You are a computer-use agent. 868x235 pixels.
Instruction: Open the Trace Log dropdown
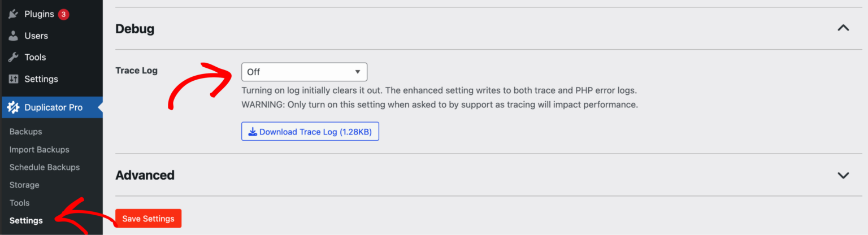(x=304, y=72)
